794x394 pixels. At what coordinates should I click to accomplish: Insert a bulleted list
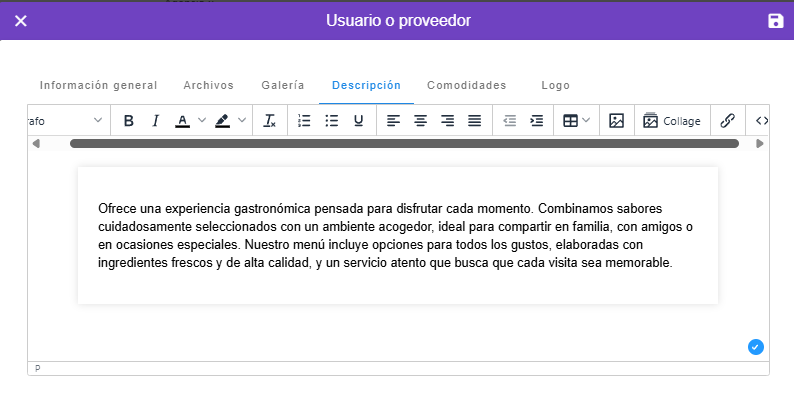tap(331, 121)
